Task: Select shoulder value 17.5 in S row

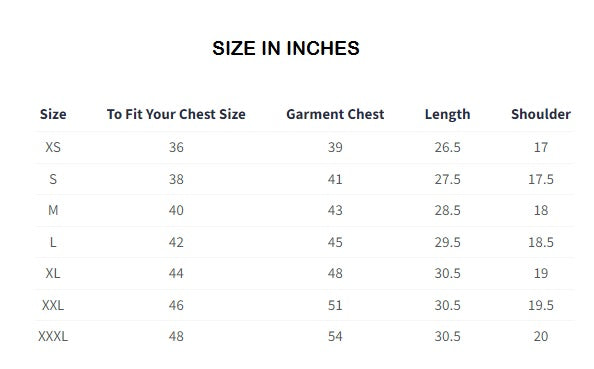Action: point(541,179)
